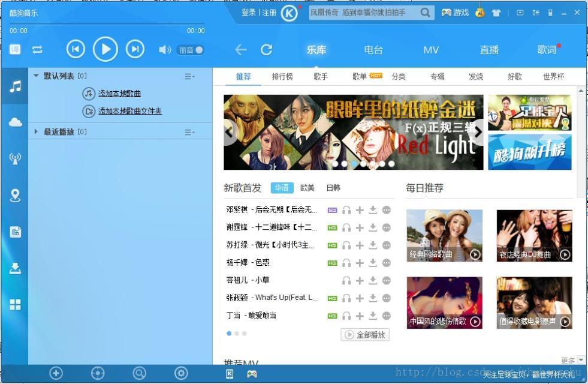Viewport: 588px width, 384px height.
Task: Open the skin shirt icon
Action: (496, 13)
